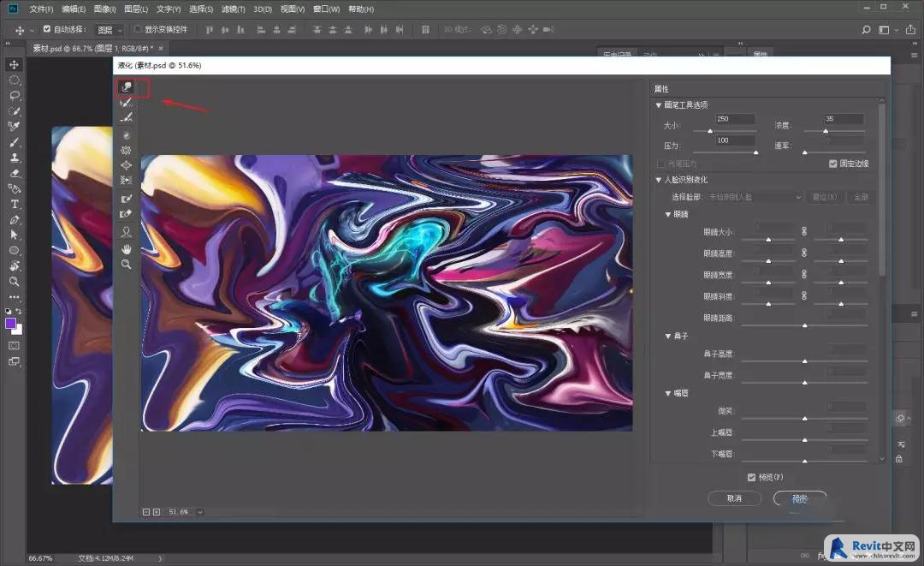
Task: Select the Smooth tool in Liquify
Action: [126, 117]
